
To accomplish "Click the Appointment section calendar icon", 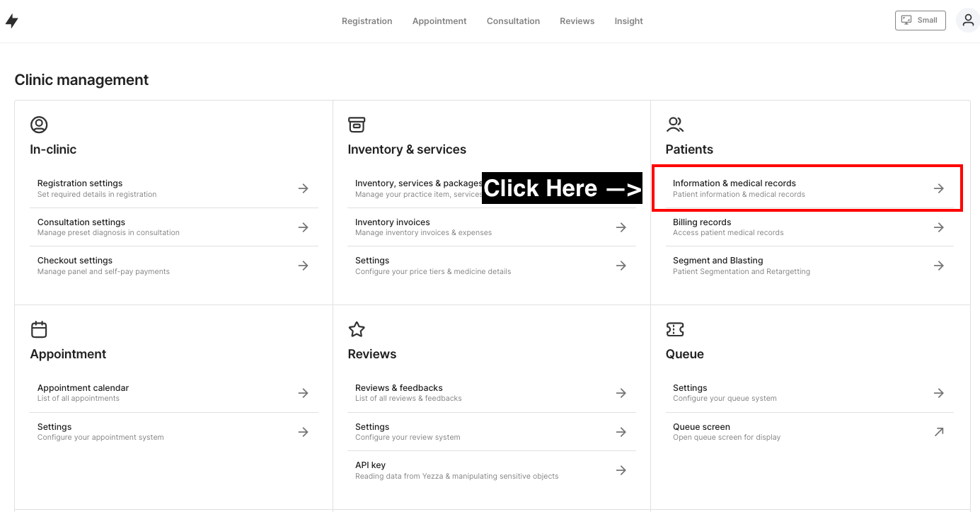I will pyautogui.click(x=39, y=329).
